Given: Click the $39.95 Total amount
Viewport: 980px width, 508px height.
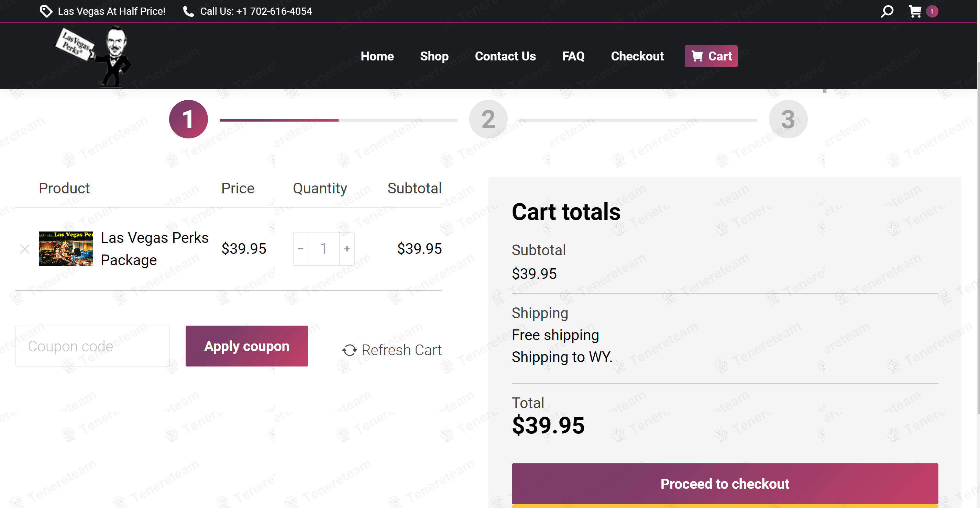Looking at the screenshot, I should pyautogui.click(x=548, y=425).
